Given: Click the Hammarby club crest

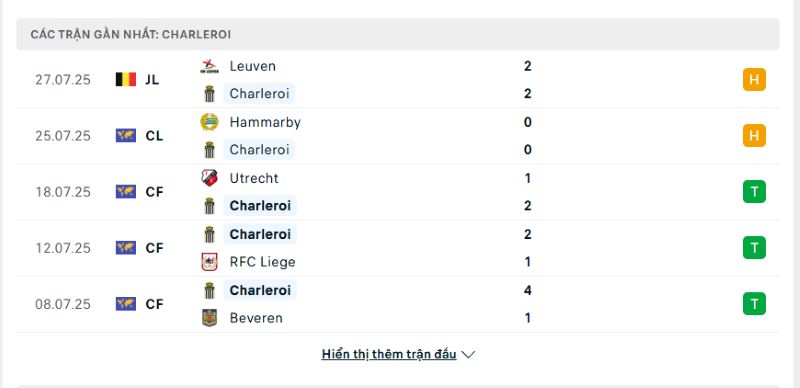Looking at the screenshot, I should pyautogui.click(x=209, y=122).
